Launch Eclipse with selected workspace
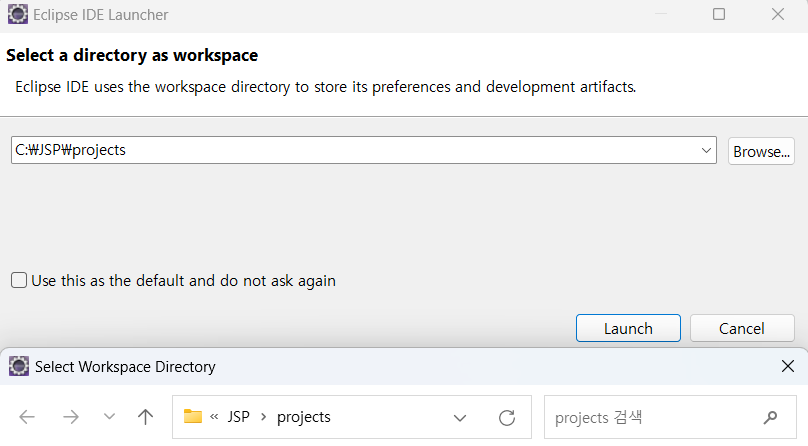Screen dimensions: 808x446 [x=628, y=328]
